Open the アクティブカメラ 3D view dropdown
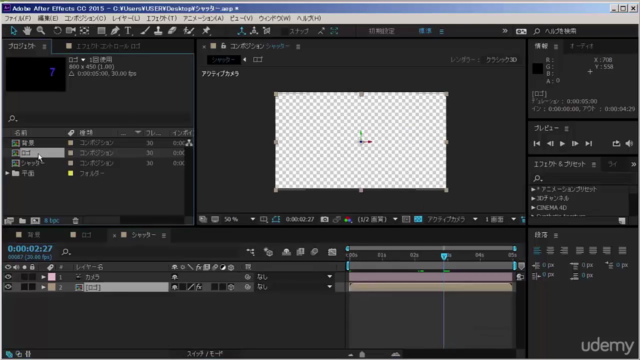This screenshot has height=360, width=640. [452, 220]
